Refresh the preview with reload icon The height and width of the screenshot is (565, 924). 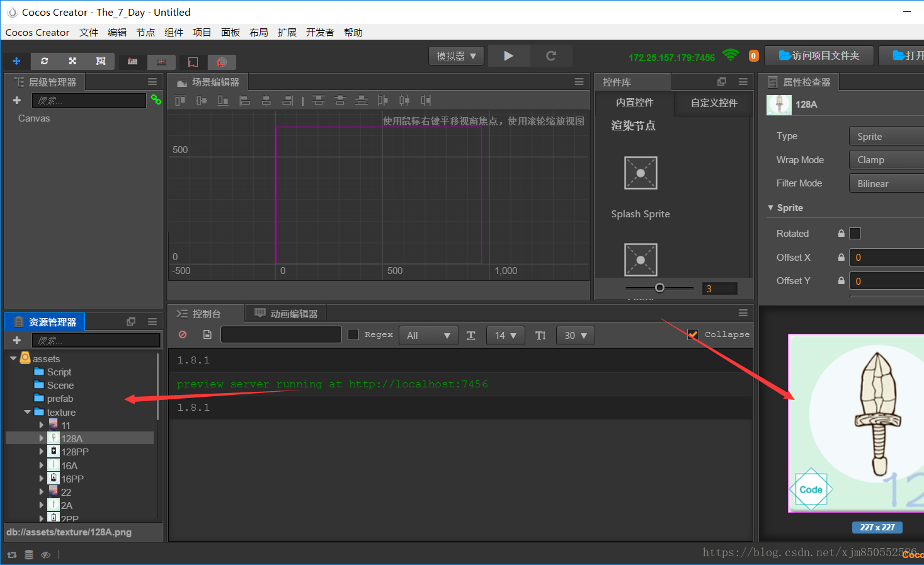tap(551, 55)
